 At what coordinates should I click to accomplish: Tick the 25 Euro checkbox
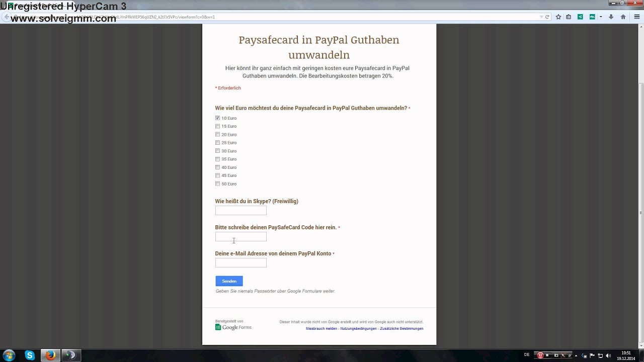click(x=217, y=143)
